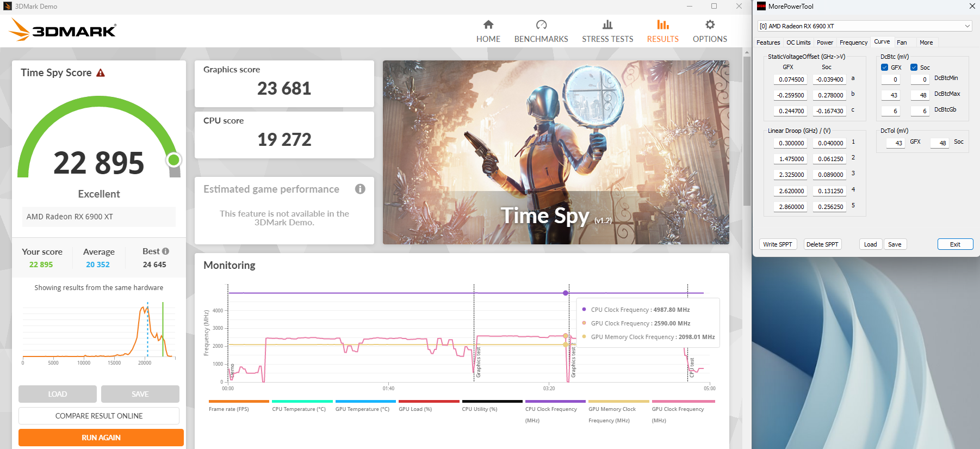Click Linear Droop frequency field 2.620000

(790, 191)
